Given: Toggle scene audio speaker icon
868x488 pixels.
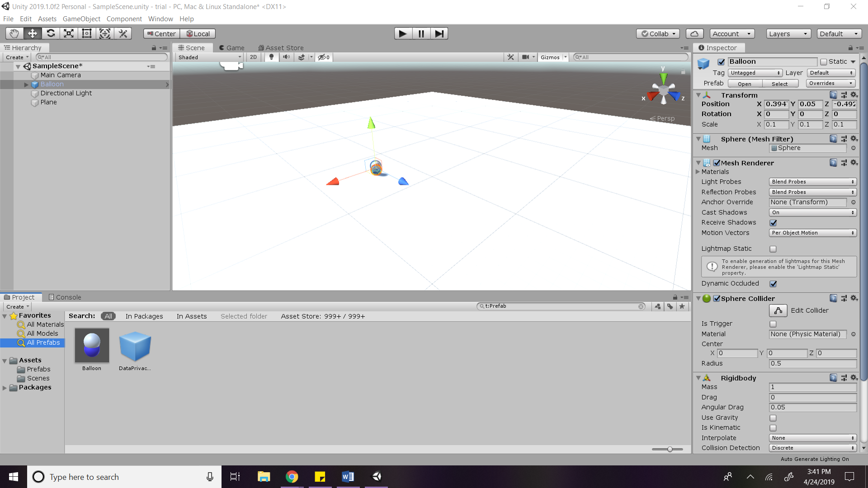Looking at the screenshot, I should (x=286, y=57).
